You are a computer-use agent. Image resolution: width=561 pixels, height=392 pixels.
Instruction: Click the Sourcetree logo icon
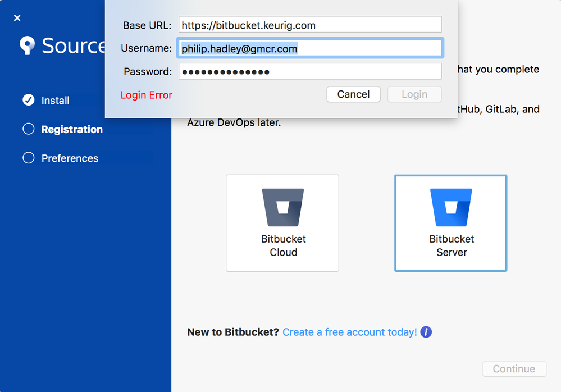tap(27, 45)
